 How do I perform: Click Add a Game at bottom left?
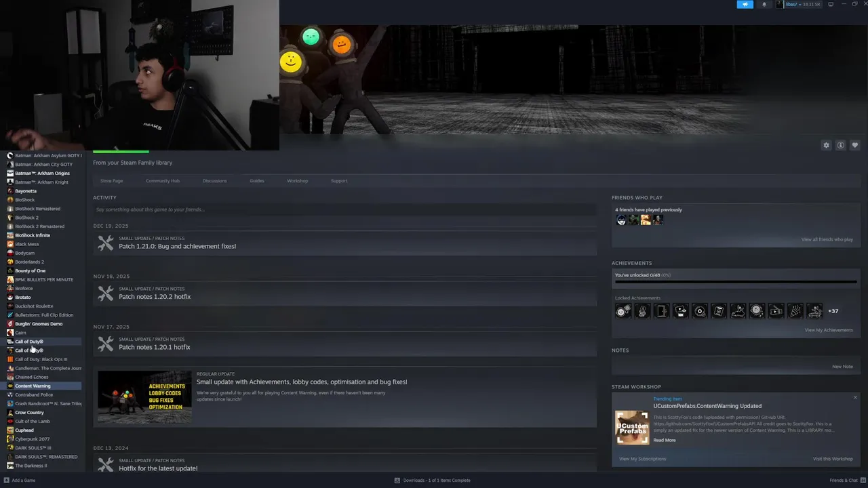click(x=19, y=481)
